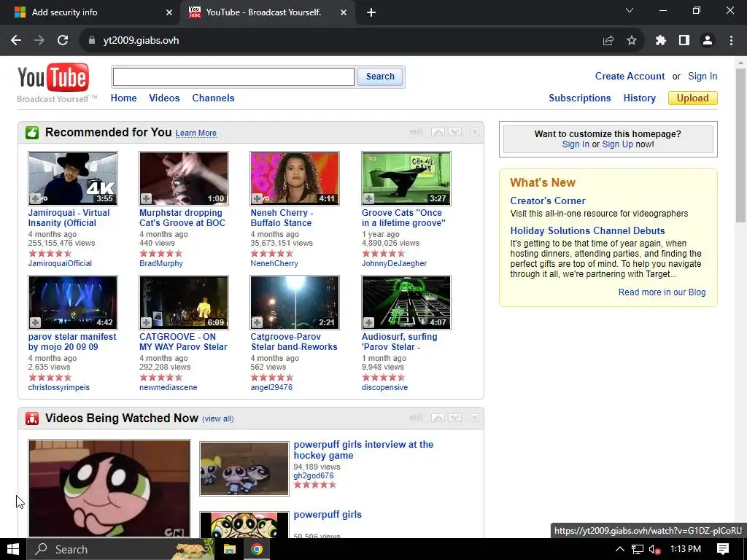Image resolution: width=747 pixels, height=560 pixels.
Task: Open the Videos navigation link
Action: [x=164, y=98]
